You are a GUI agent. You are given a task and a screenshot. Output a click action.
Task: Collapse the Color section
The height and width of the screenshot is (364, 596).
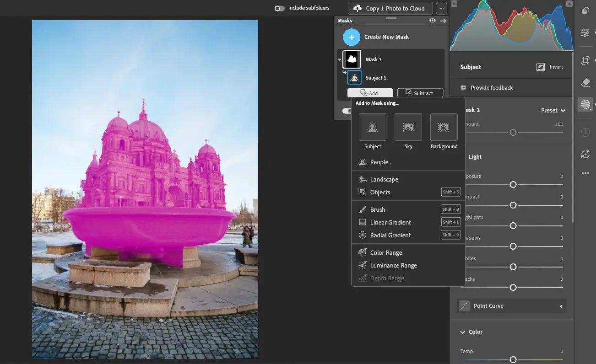[x=463, y=332]
